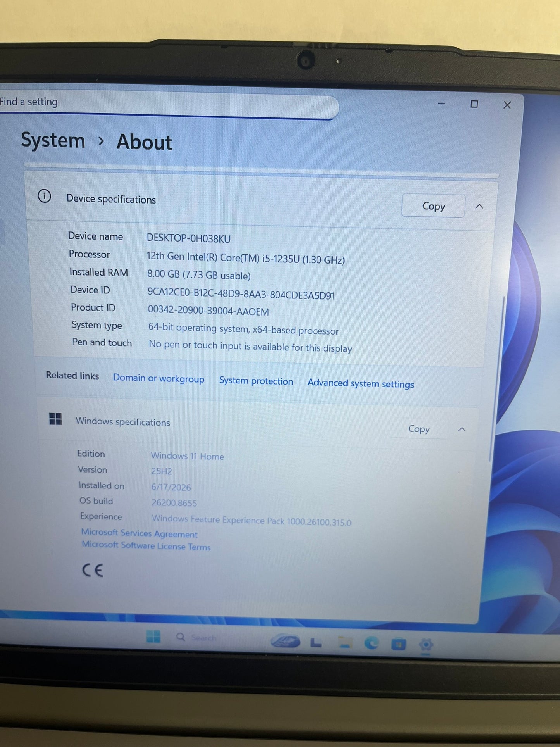The width and height of the screenshot is (560, 747).
Task: Select Product ID 00342-20900-39004-AAOEM
Action: point(208,311)
